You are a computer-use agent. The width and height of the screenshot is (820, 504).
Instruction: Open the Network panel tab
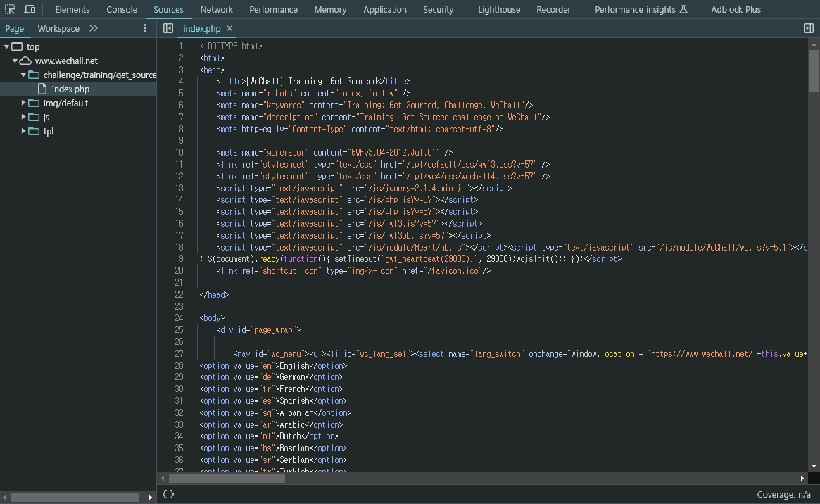[217, 9]
